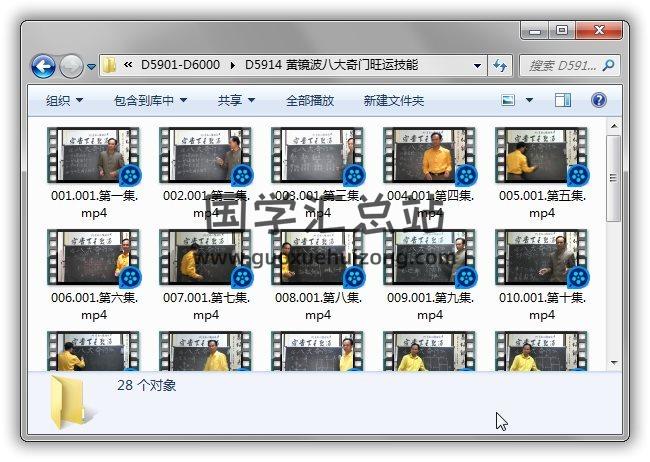Refresh the folder with refresh icon
650x462 pixels.
point(500,66)
